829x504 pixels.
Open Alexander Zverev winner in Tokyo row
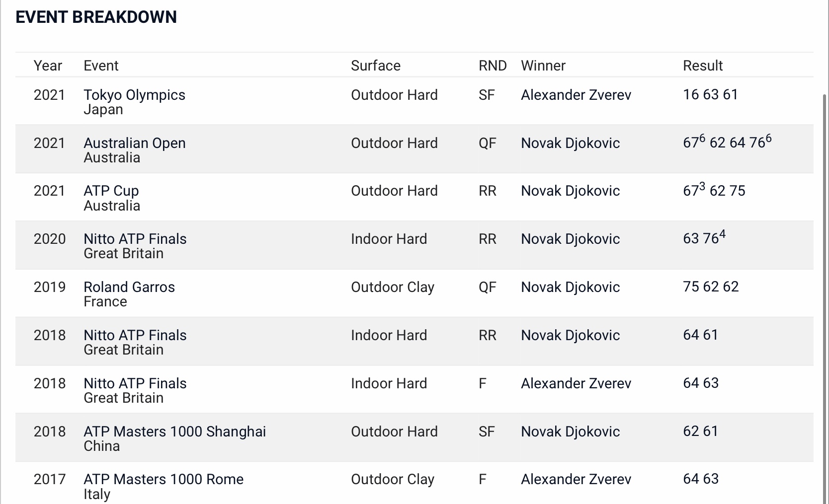coord(576,95)
